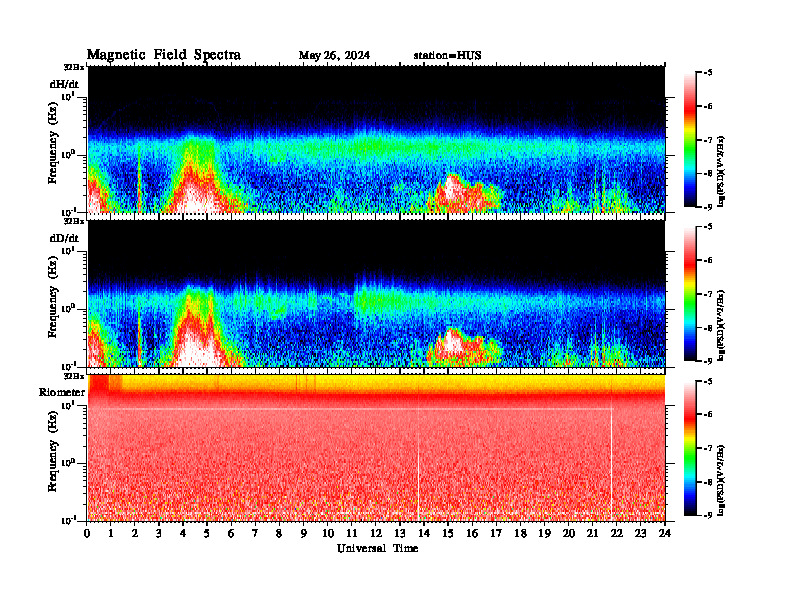Click the dD/dt spectrogram plot
Image resolution: width=792 pixels, height=612 pixels.
376,294
